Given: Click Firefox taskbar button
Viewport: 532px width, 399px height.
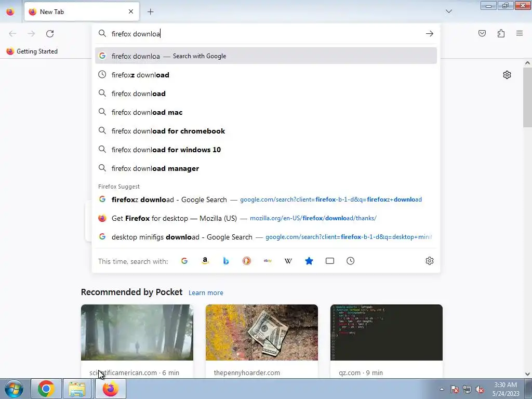Looking at the screenshot, I should click(110, 389).
